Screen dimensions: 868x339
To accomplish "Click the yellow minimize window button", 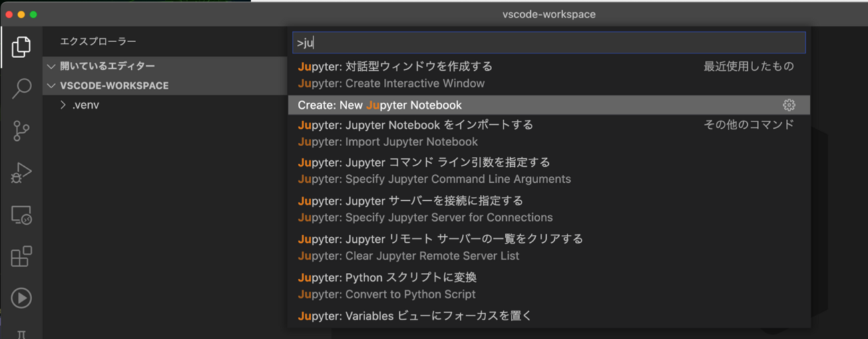I will [x=21, y=14].
